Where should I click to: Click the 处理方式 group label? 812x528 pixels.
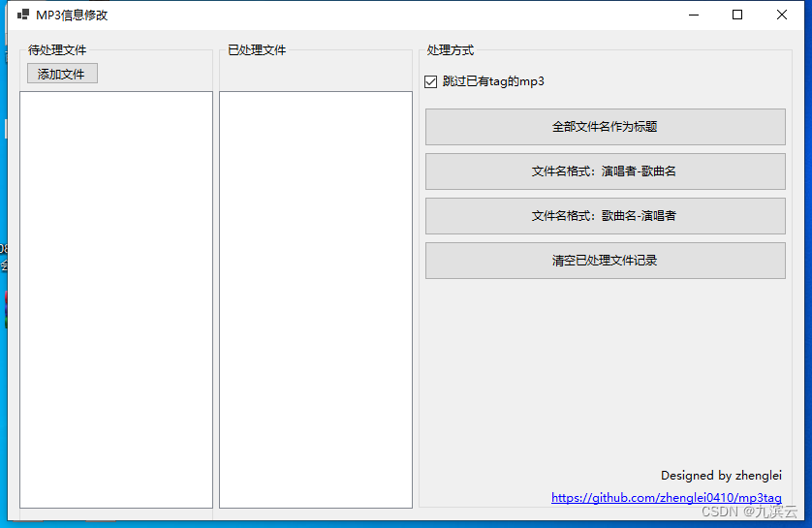point(450,50)
